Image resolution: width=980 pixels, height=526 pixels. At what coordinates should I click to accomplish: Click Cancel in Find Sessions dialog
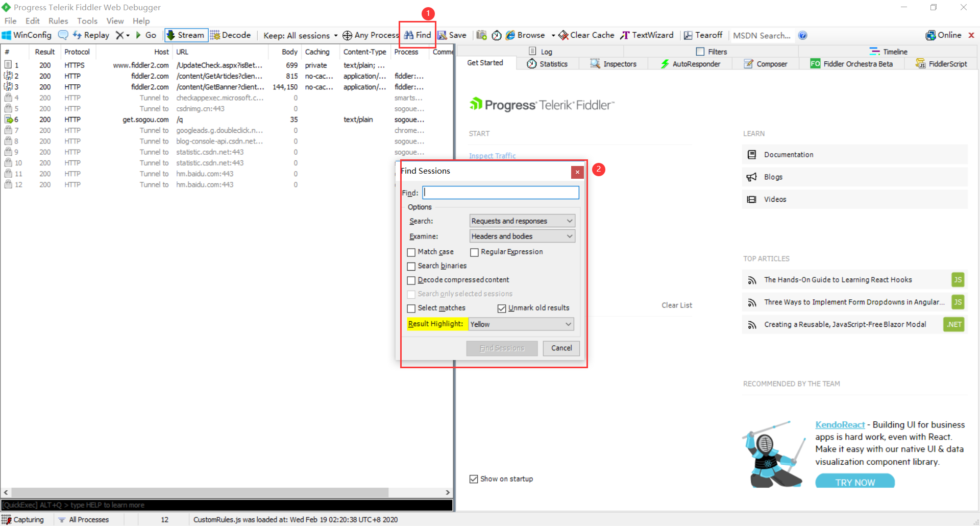(561, 348)
